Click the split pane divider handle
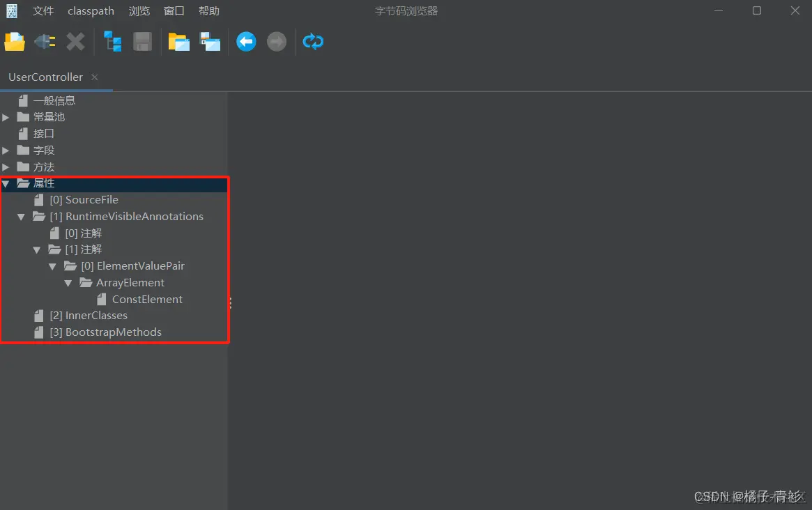 click(x=231, y=303)
